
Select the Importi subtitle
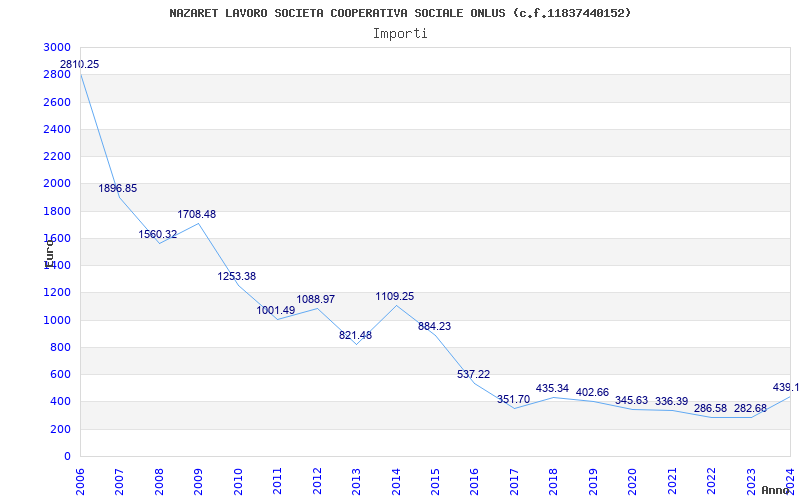tap(400, 34)
